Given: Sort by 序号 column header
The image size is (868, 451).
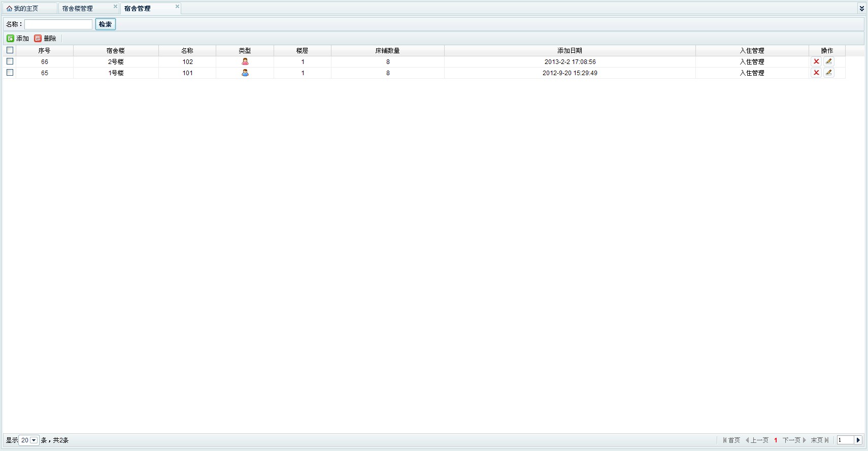Looking at the screenshot, I should pyautogui.click(x=45, y=51).
